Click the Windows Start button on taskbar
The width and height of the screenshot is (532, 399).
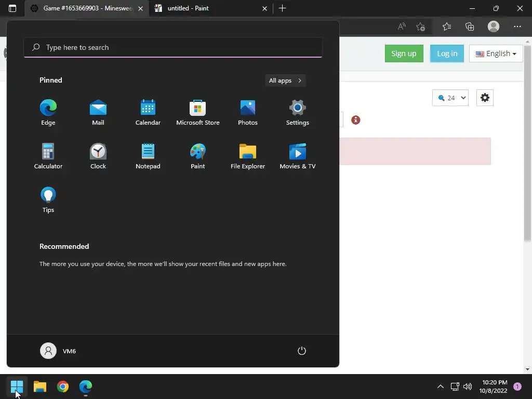point(17,387)
